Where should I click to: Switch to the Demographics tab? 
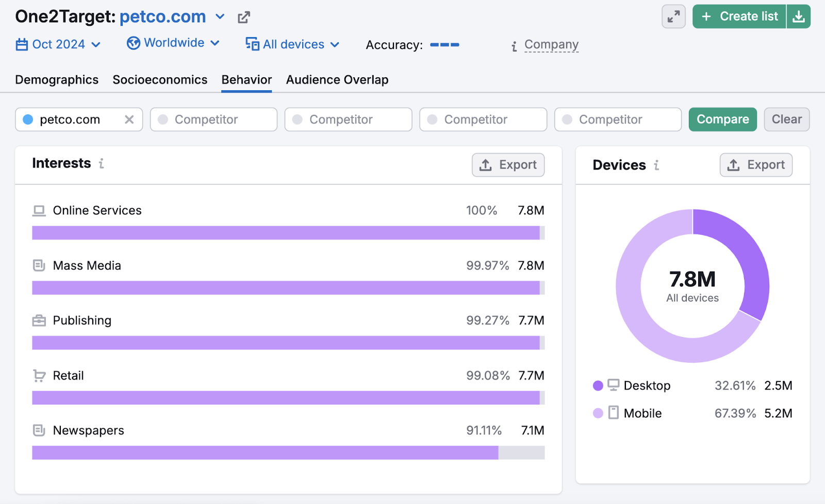57,80
